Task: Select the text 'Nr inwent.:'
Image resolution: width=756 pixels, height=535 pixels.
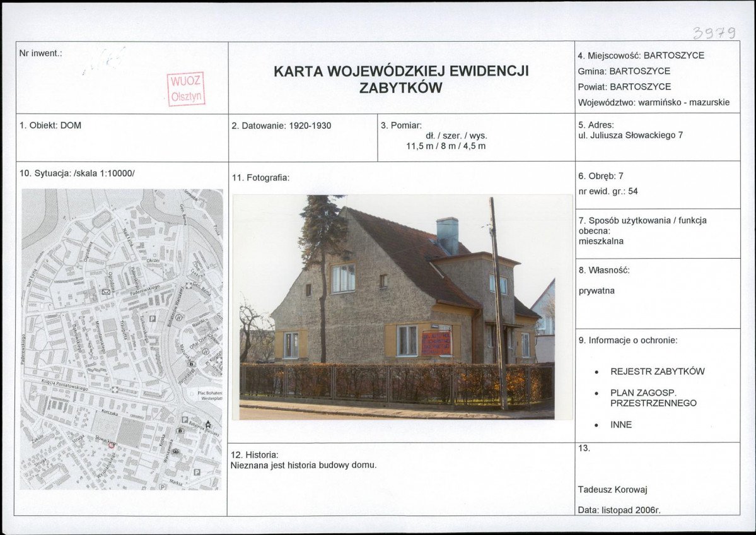Action: (40, 54)
